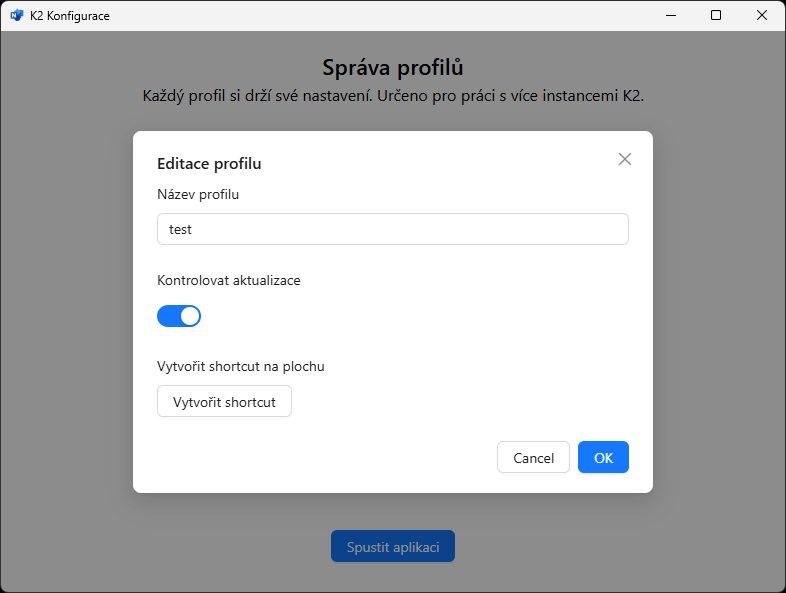Click the K2 app icon in title bar
786x593 pixels.
click(x=16, y=16)
